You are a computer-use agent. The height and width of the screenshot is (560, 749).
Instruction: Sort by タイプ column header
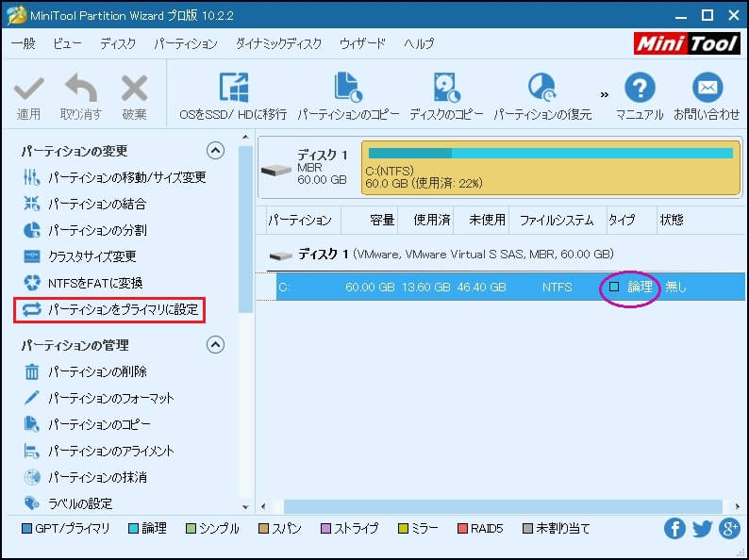[631, 220]
